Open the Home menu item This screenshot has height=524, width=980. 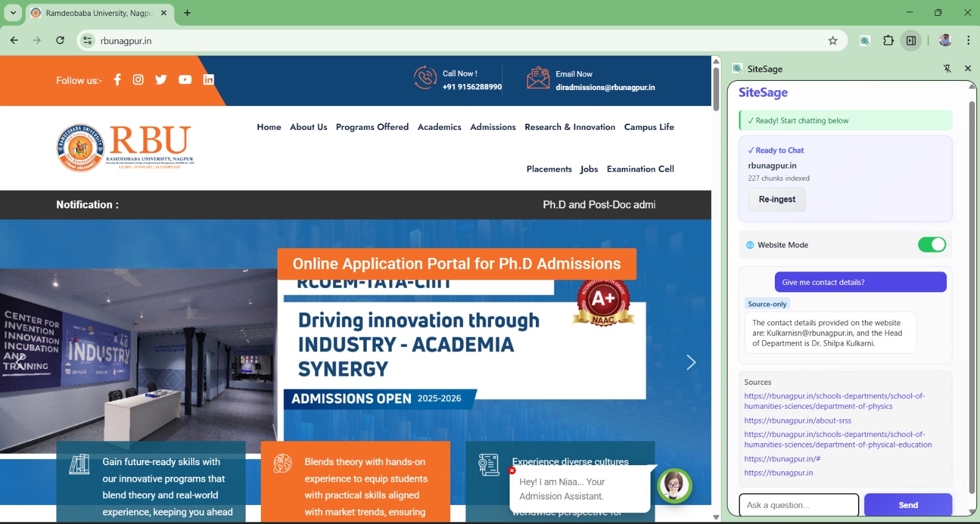click(x=269, y=127)
